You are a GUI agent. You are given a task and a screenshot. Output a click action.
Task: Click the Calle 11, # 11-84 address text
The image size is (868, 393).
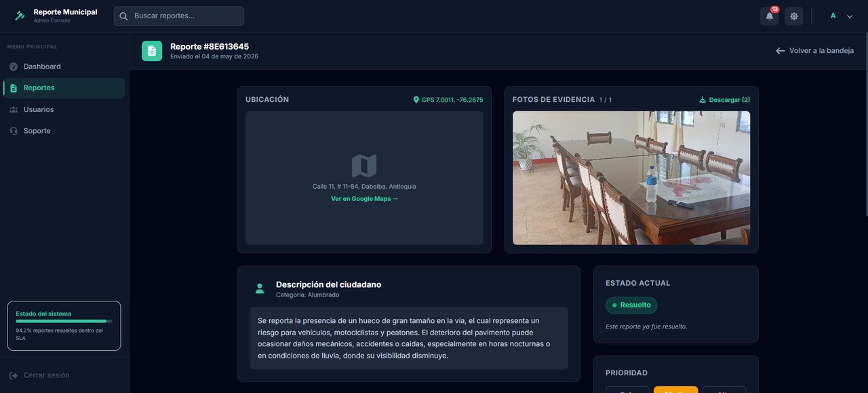(x=364, y=187)
